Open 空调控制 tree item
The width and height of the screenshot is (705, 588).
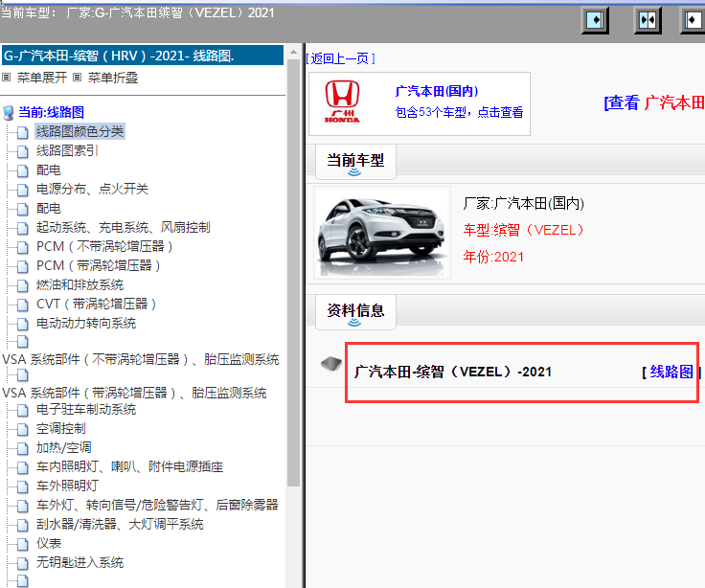(x=60, y=429)
